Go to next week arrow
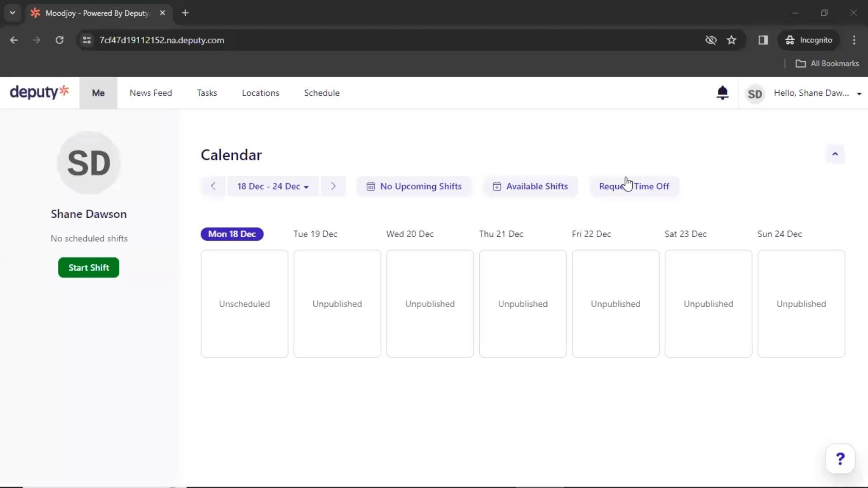Viewport: 868px width, 488px height. pos(333,186)
